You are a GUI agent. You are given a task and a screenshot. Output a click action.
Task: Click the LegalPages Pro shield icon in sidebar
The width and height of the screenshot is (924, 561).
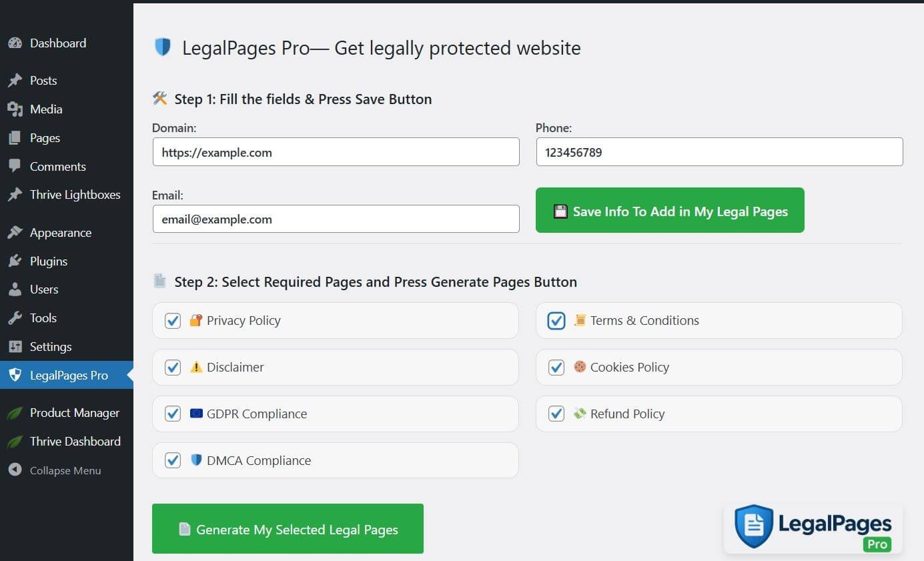(15, 375)
